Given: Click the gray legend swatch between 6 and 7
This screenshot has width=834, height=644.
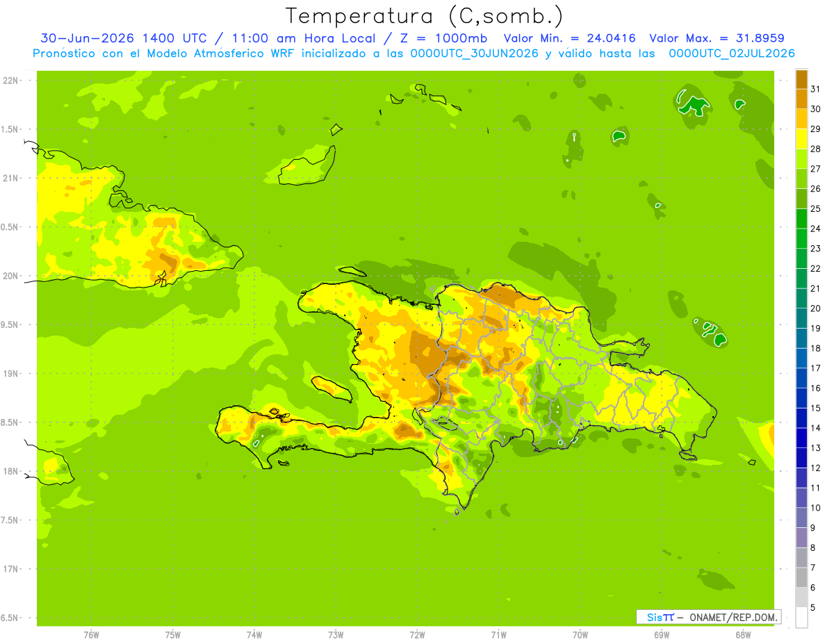Looking at the screenshot, I should [x=801, y=577].
